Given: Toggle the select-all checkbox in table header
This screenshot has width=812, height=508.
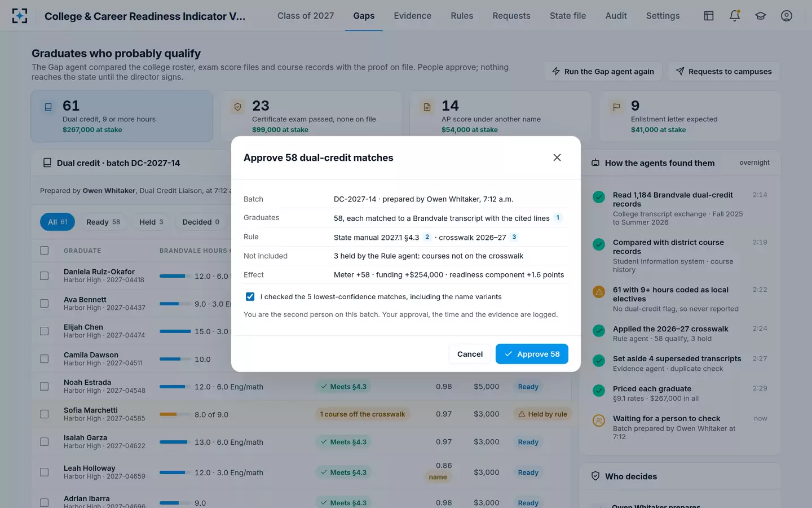Looking at the screenshot, I should point(45,251).
